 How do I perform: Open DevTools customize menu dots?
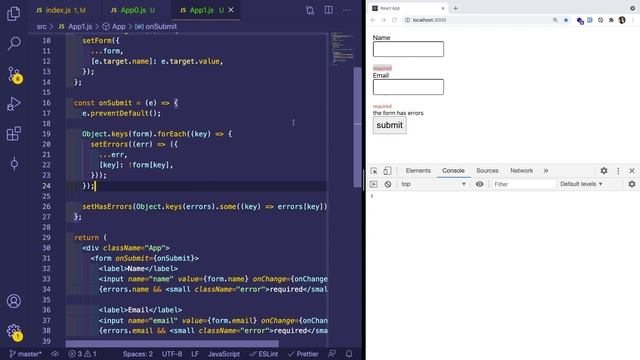pos(618,171)
